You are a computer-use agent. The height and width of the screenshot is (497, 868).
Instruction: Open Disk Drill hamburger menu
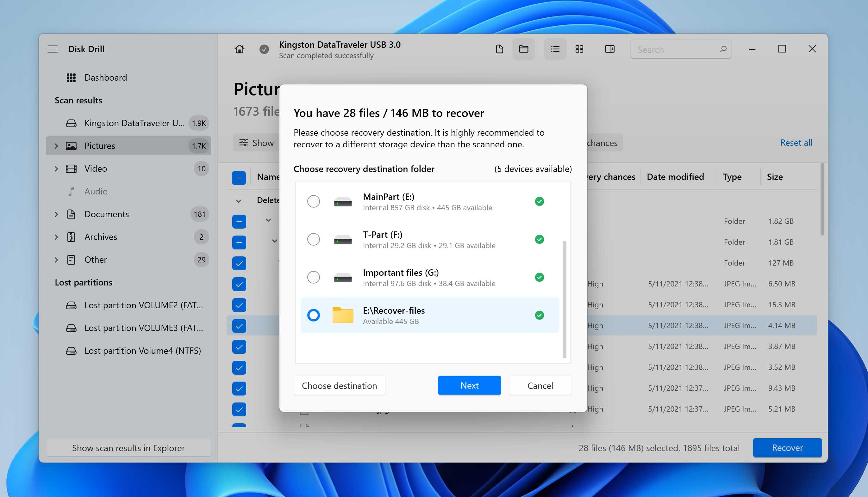53,49
